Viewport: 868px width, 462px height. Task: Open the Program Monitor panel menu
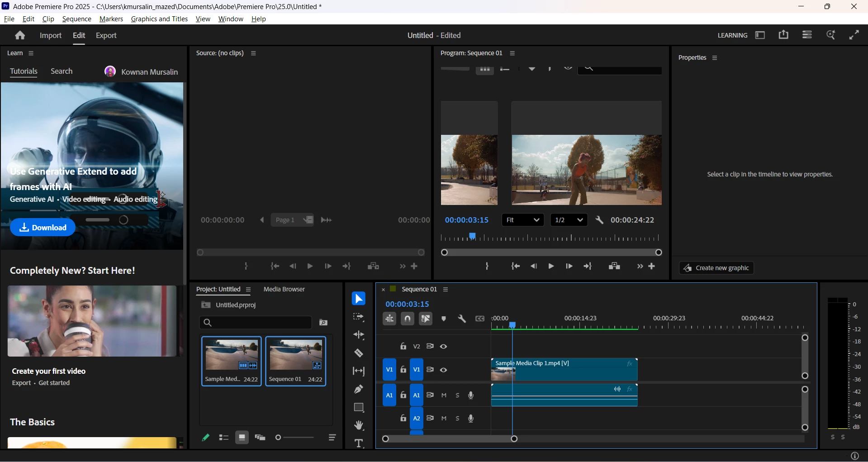512,53
